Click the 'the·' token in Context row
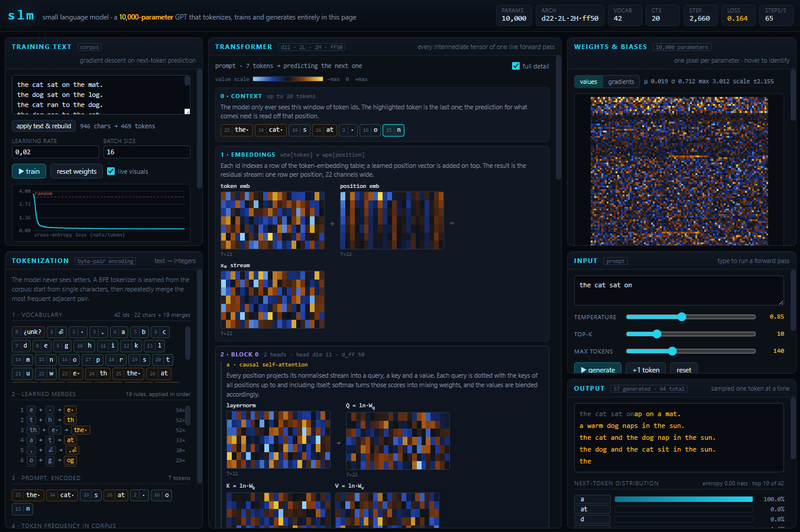The width and height of the screenshot is (800, 532). click(237, 130)
